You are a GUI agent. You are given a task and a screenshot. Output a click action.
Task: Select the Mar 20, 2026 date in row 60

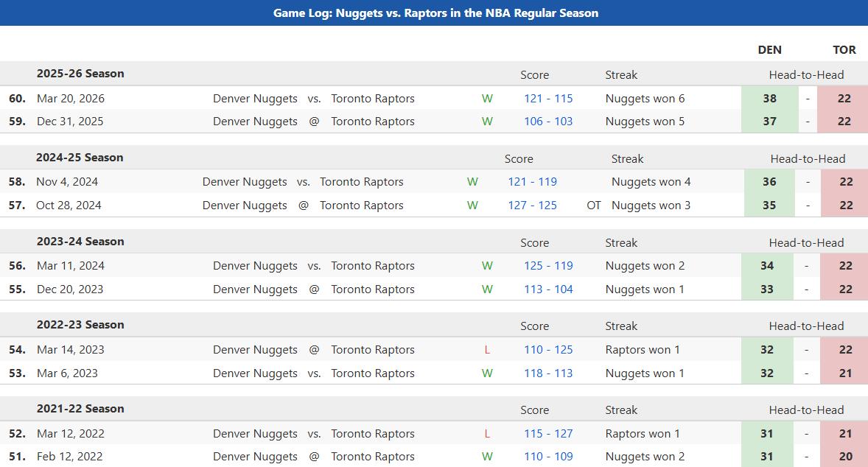[x=71, y=99]
